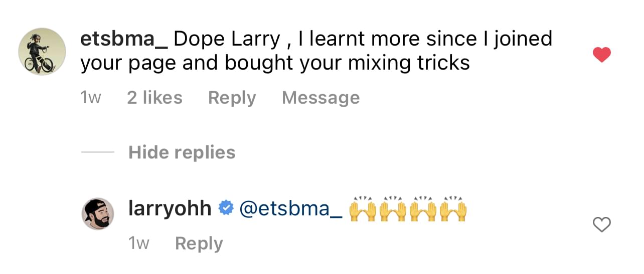The height and width of the screenshot is (274, 644).
Task: Collapse thread using Hide replies
Action: (182, 152)
